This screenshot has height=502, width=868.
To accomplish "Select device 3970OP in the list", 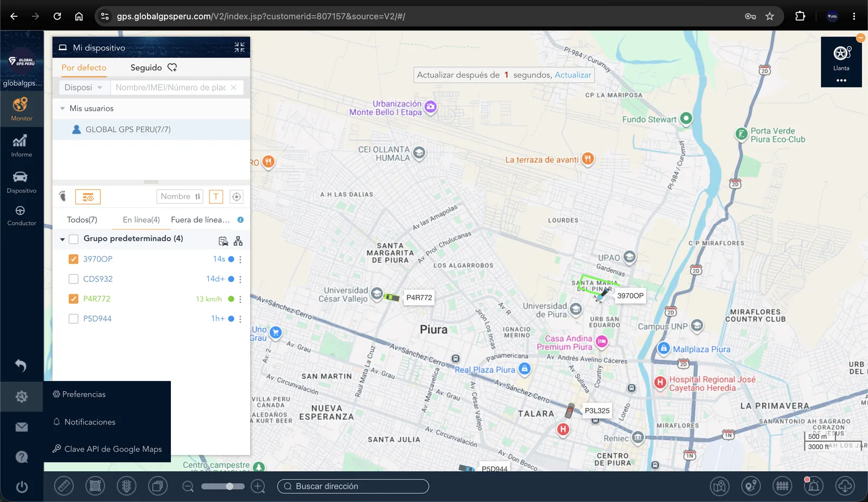I will (x=98, y=259).
